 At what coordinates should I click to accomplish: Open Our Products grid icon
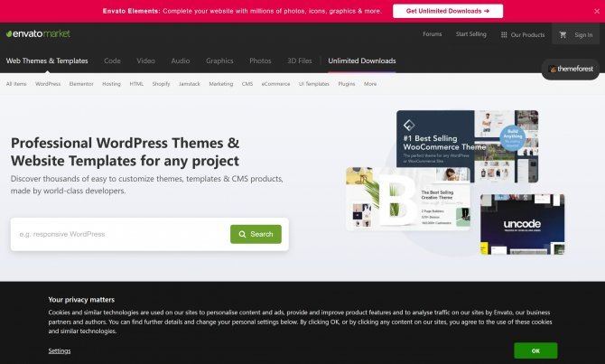tap(504, 34)
